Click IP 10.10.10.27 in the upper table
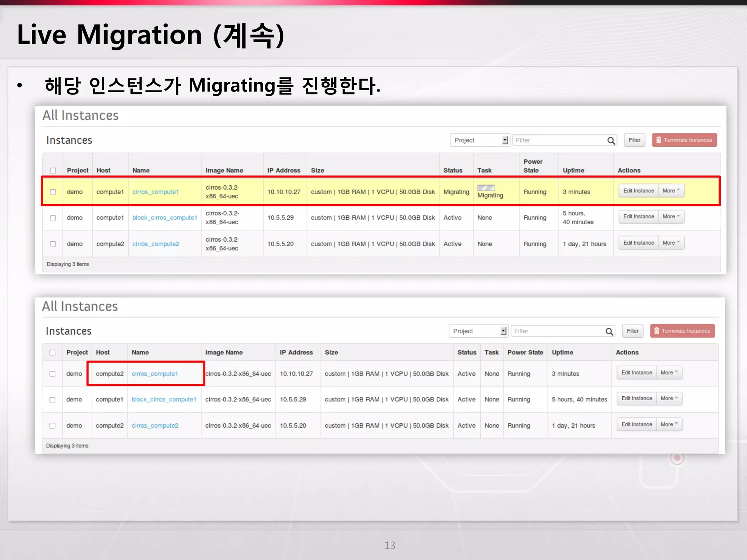This screenshot has height=560, width=747. (x=284, y=192)
